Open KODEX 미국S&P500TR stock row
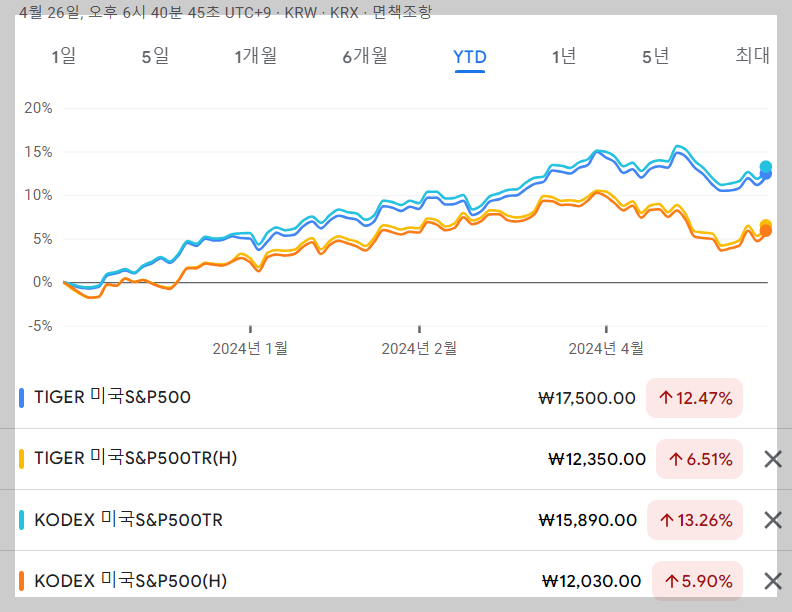Viewport: 792px width, 612px height. pyautogui.click(x=396, y=520)
